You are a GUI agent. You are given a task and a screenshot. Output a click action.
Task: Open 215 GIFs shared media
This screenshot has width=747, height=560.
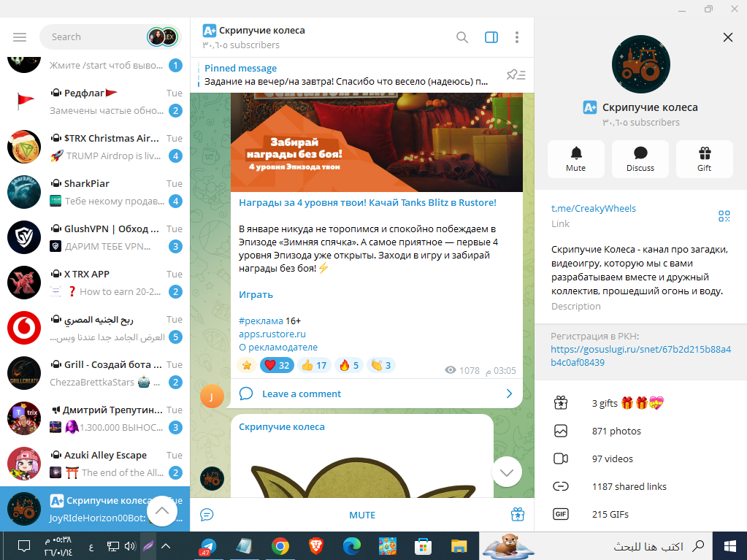[640, 514]
